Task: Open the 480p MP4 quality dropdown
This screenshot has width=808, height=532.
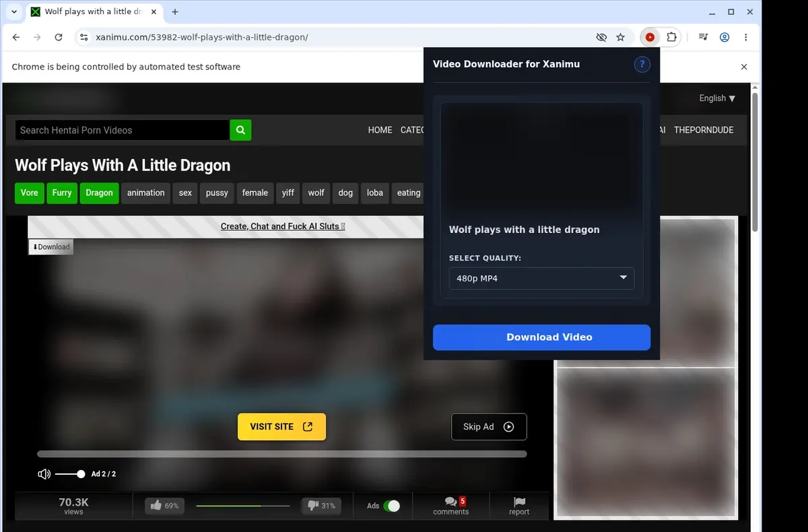Action: click(541, 278)
